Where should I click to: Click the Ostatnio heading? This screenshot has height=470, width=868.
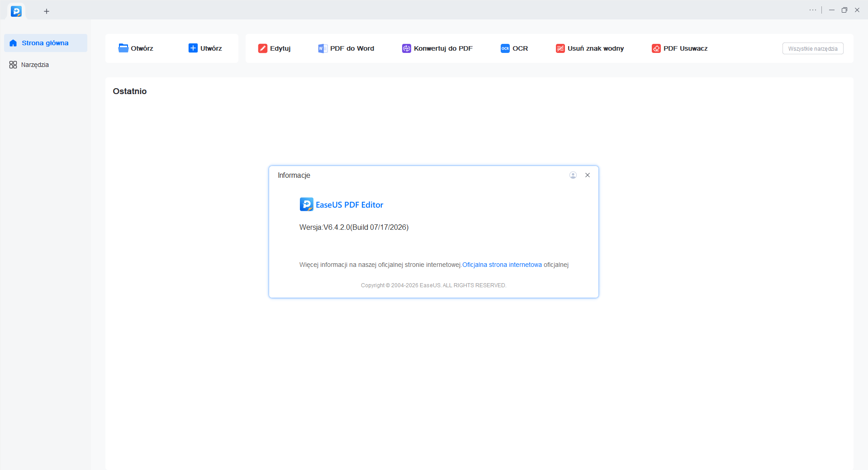[x=130, y=91]
